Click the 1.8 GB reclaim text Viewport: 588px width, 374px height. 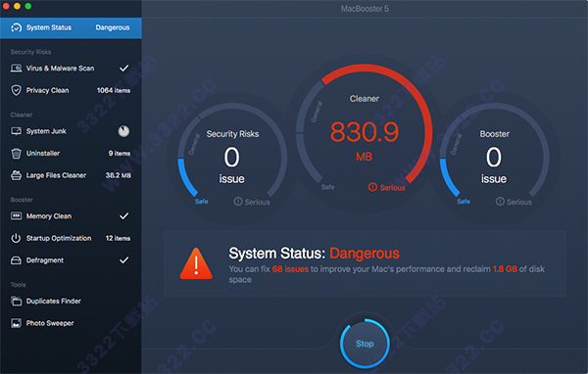[505, 269]
